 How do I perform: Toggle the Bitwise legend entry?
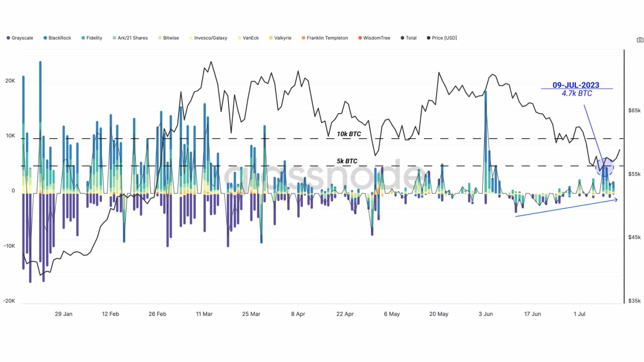(168, 38)
